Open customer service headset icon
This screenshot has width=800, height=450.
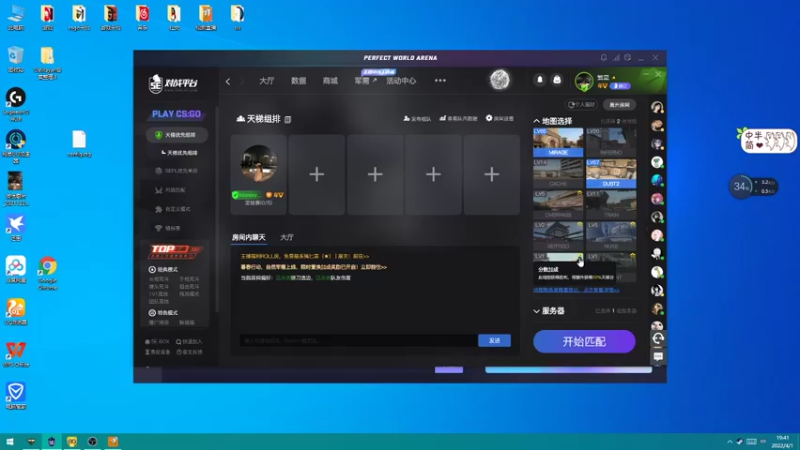point(658,338)
